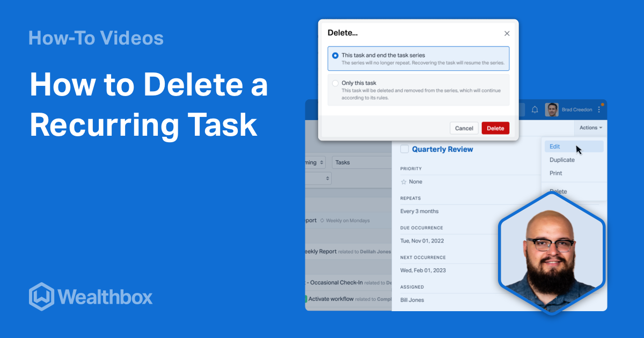Choose Print from the Actions menu

click(556, 173)
